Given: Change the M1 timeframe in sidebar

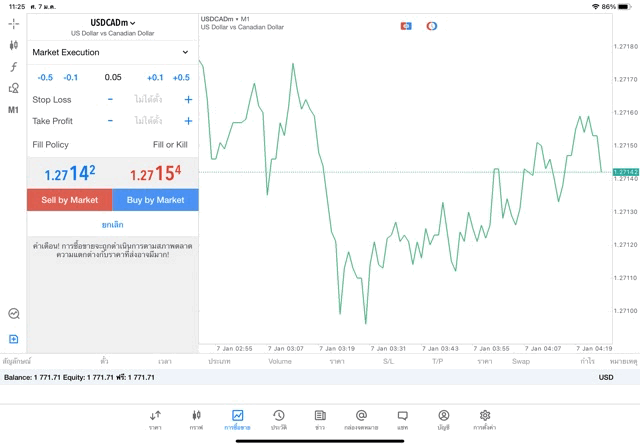Looking at the screenshot, I should tap(13, 110).
